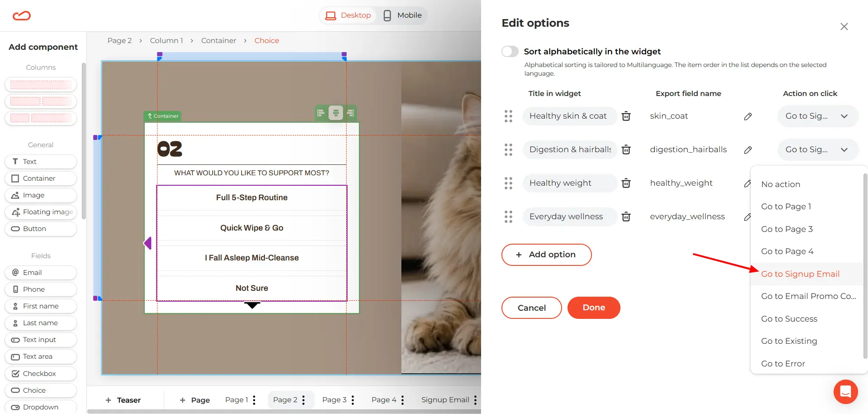This screenshot has height=414, width=868.
Task: Add a Floating image component
Action: click(x=41, y=212)
